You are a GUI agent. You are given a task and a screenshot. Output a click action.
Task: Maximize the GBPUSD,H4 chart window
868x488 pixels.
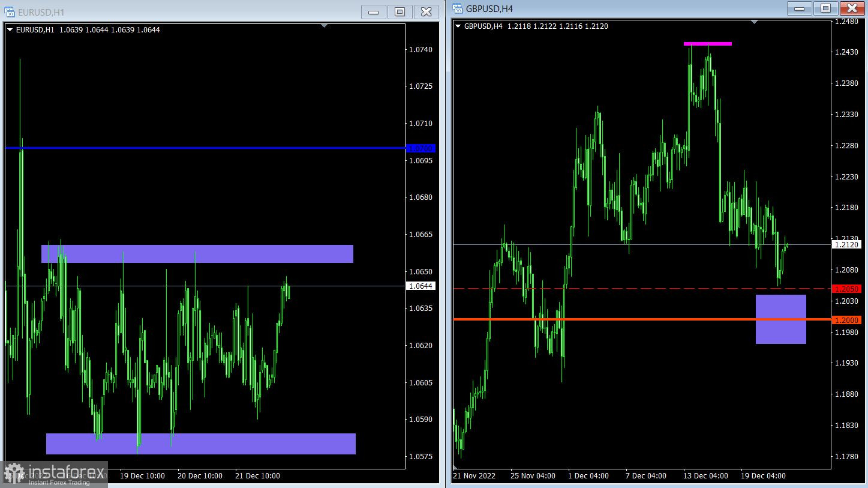pyautogui.click(x=825, y=8)
